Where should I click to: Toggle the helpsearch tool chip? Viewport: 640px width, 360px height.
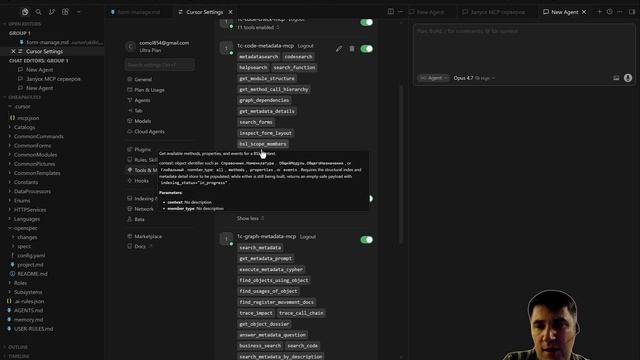[x=253, y=67]
